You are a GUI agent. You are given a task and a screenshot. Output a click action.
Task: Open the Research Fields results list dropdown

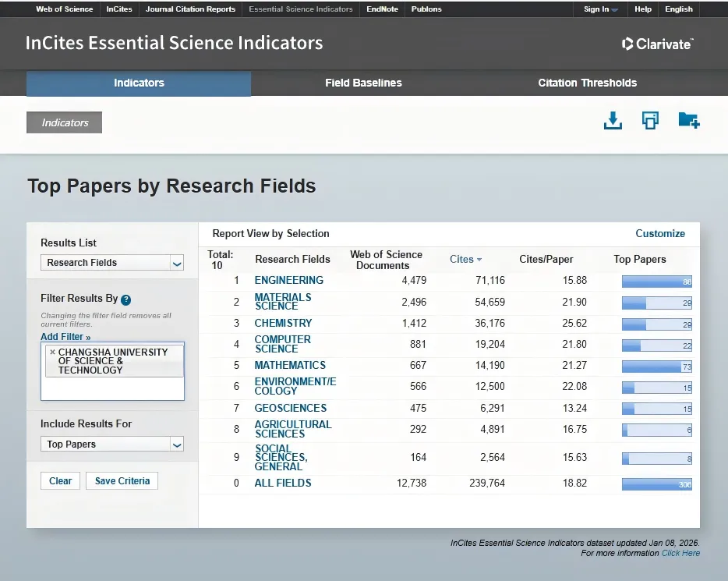(x=112, y=263)
